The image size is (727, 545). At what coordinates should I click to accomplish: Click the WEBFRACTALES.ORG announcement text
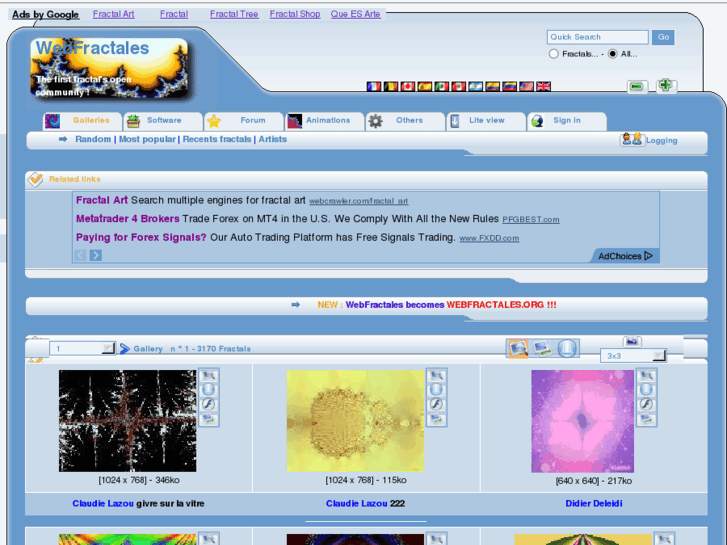501,305
